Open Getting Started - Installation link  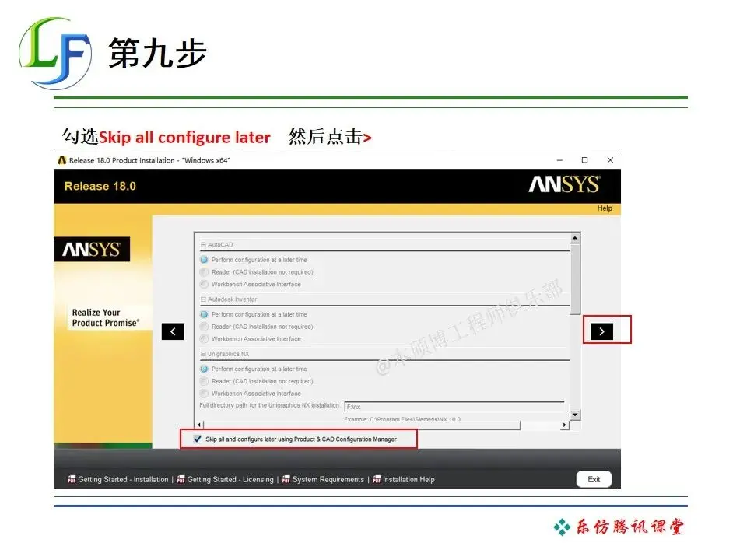tap(123, 480)
